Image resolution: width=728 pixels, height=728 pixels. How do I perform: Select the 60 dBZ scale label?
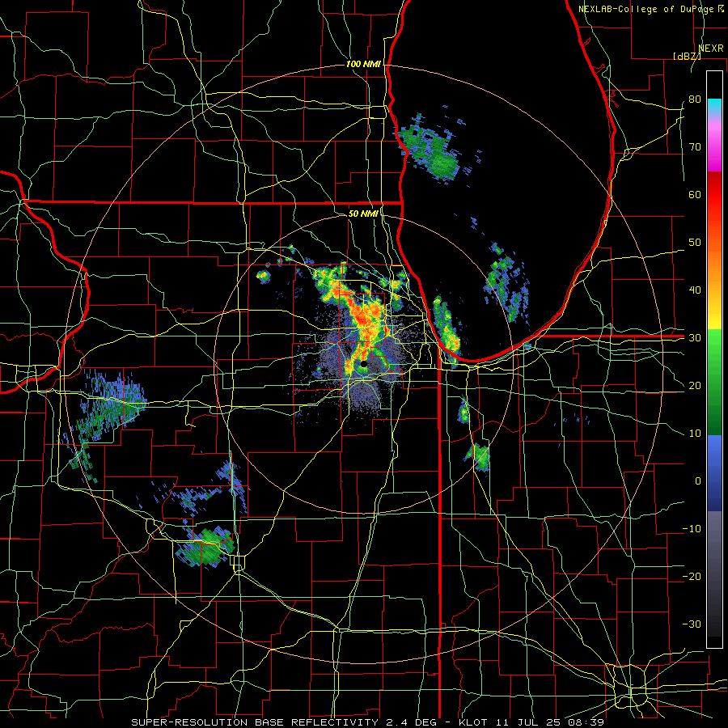695,194
